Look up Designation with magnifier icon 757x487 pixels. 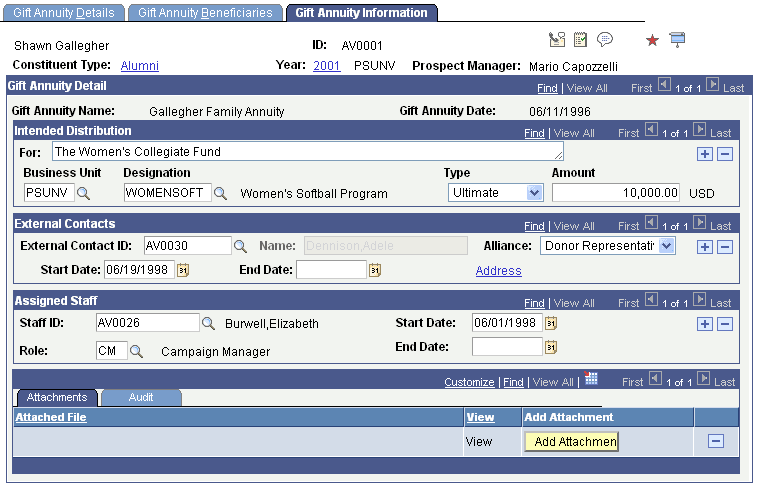(220, 194)
